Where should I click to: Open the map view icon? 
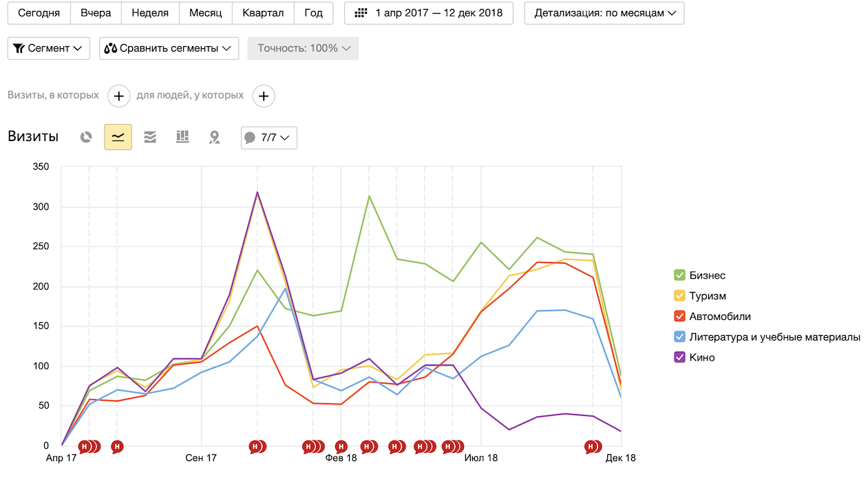point(215,137)
